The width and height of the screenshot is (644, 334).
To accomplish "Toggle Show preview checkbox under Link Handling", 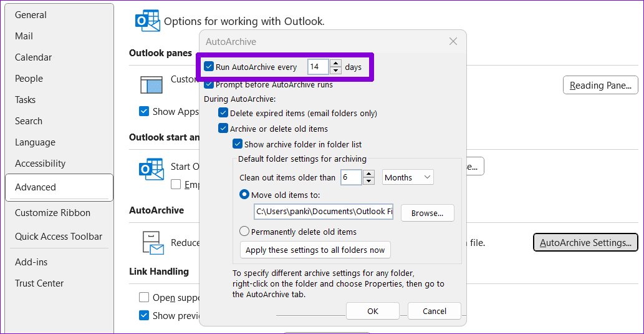I will pos(144,315).
